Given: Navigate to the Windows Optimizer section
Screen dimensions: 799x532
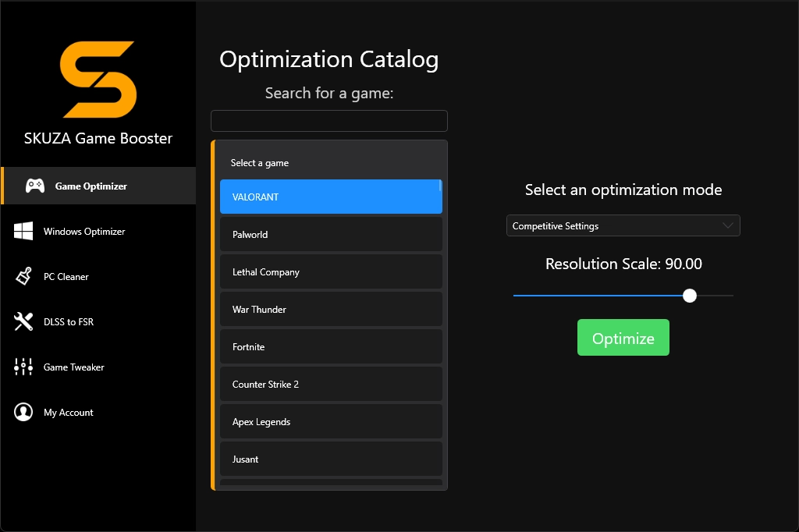Looking at the screenshot, I should [86, 230].
